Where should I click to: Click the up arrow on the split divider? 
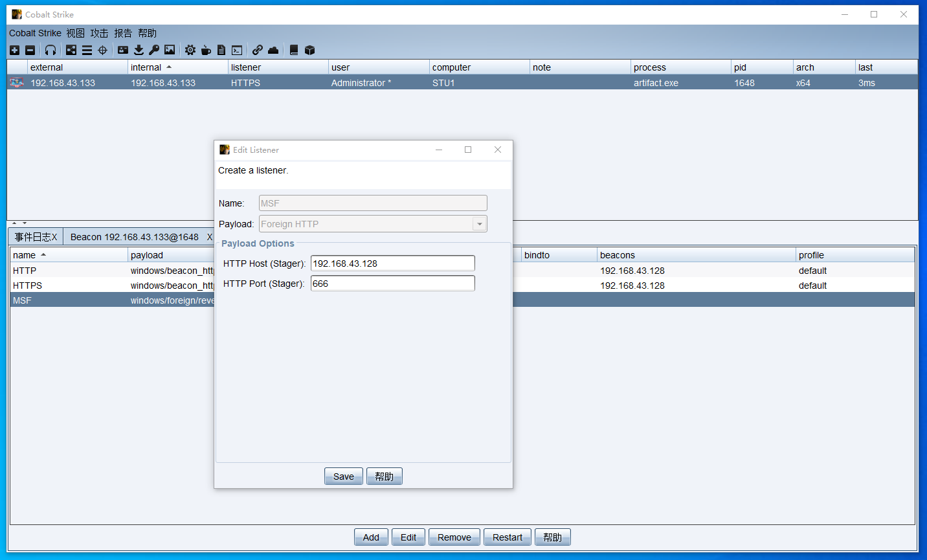pos(14,223)
